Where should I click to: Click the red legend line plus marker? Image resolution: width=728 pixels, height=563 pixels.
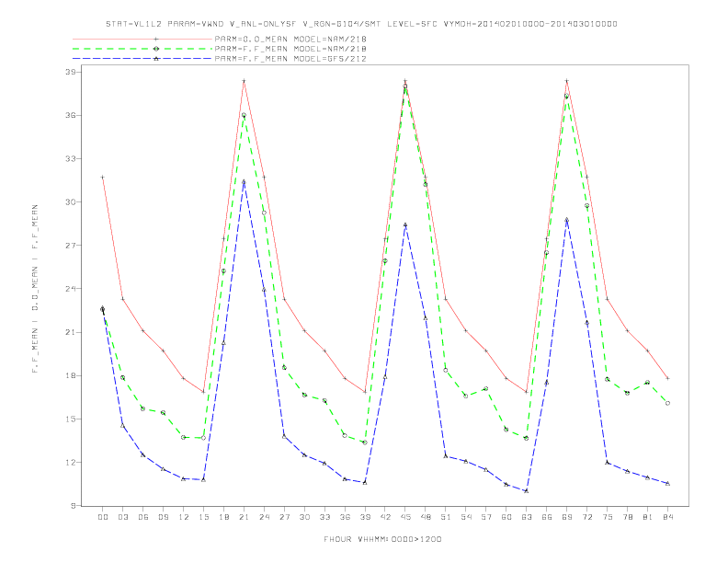point(156,39)
